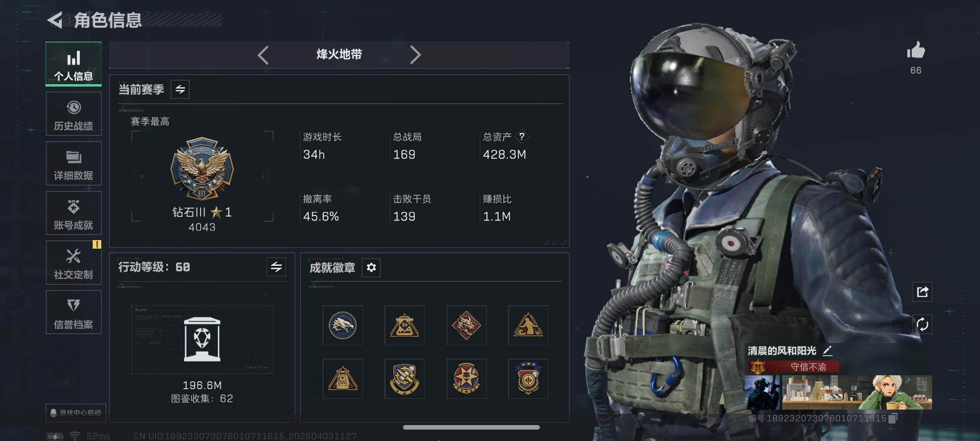
Task: Switch to the next mode with the right chevron
Action: pyautogui.click(x=415, y=55)
